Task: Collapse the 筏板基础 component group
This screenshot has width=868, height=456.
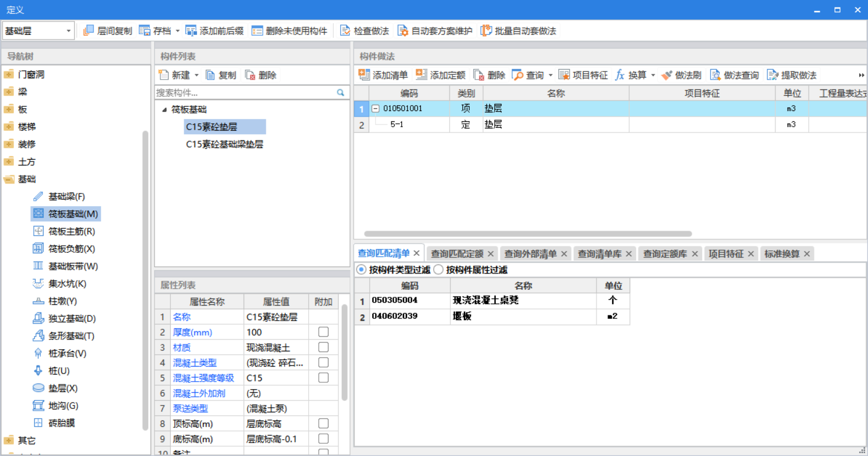Action: 165,109
